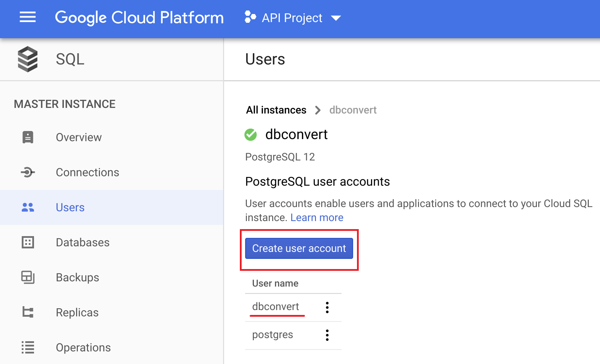Select the dbconvert user row
This screenshot has width=600, height=364.
293,307
